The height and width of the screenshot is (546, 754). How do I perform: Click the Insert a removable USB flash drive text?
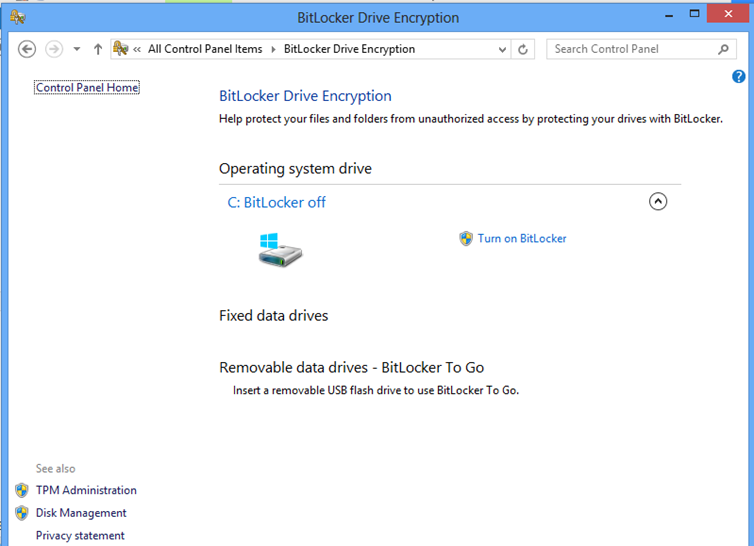pos(376,390)
